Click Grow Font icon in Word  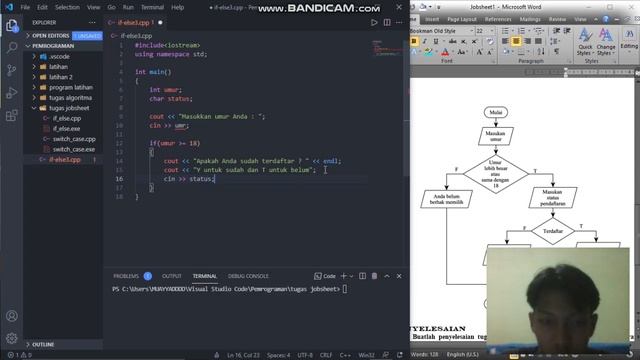[x=480, y=52]
